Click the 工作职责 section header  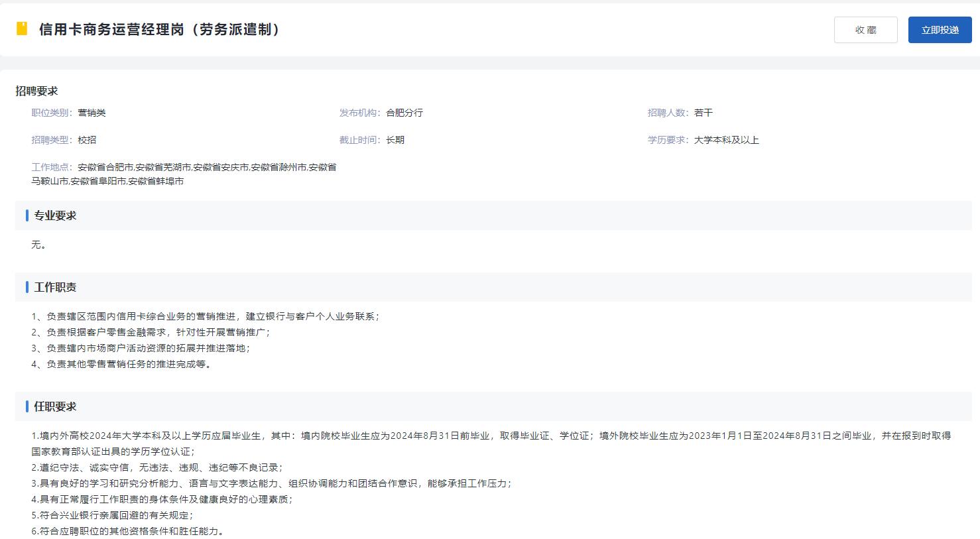[x=55, y=287]
